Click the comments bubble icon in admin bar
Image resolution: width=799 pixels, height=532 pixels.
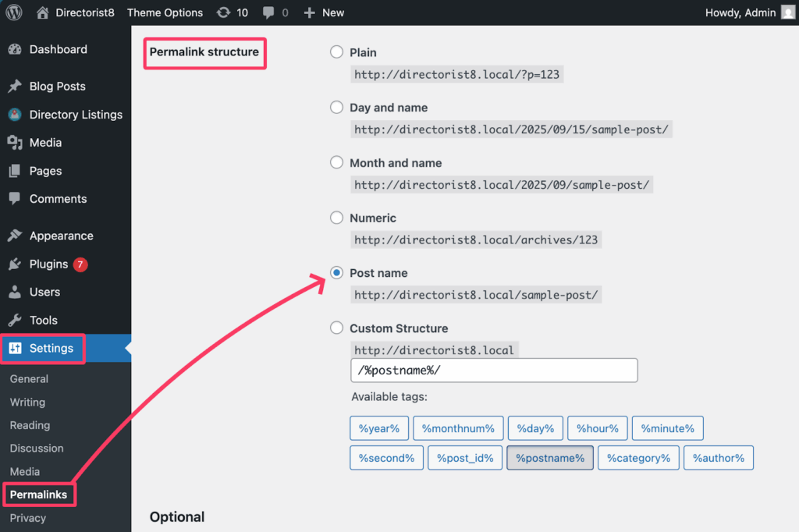269,12
